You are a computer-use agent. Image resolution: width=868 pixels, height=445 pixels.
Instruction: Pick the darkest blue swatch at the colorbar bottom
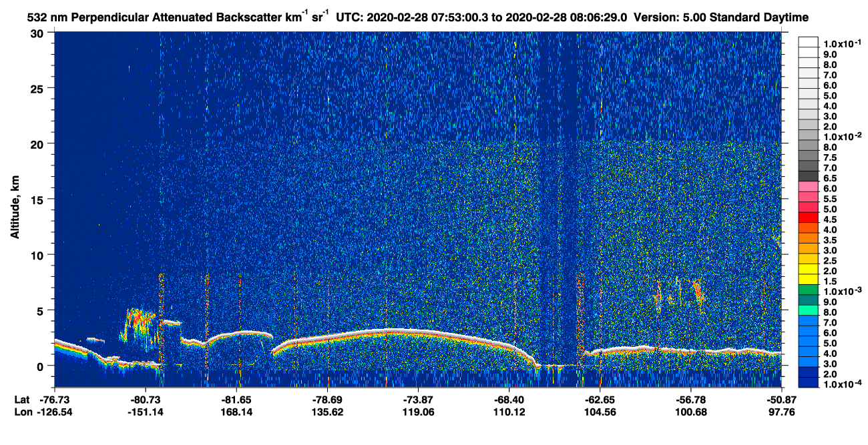coord(809,383)
